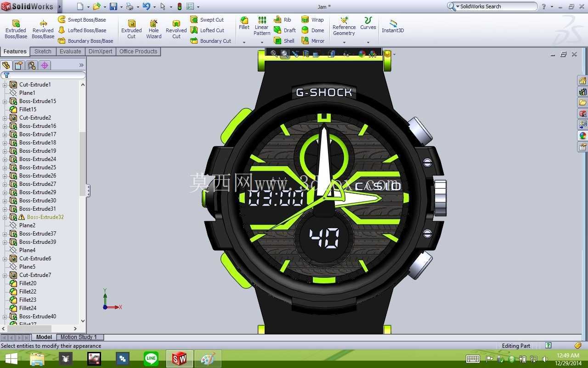This screenshot has height=368, width=588.
Task: Open the Curves dropdown arrow
Action: pyautogui.click(x=368, y=42)
